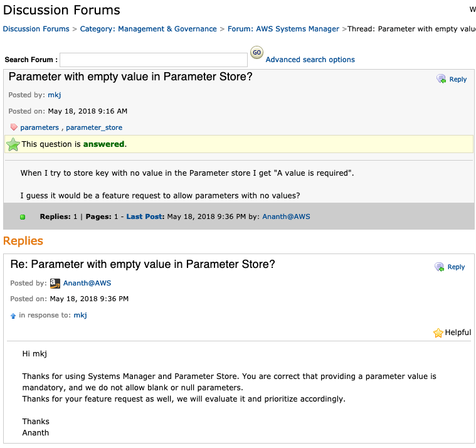Click the green star answered icon
Image resolution: width=476 pixels, height=448 pixels.
click(13, 144)
